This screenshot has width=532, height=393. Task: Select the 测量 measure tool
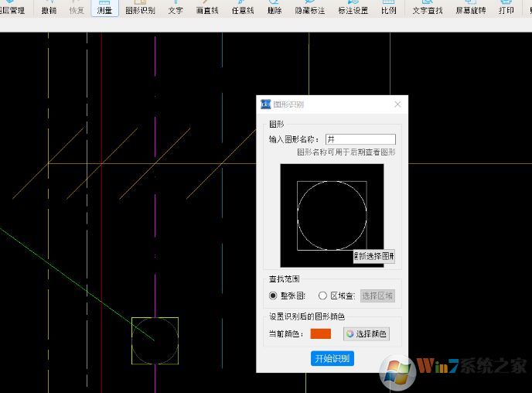click(x=104, y=10)
